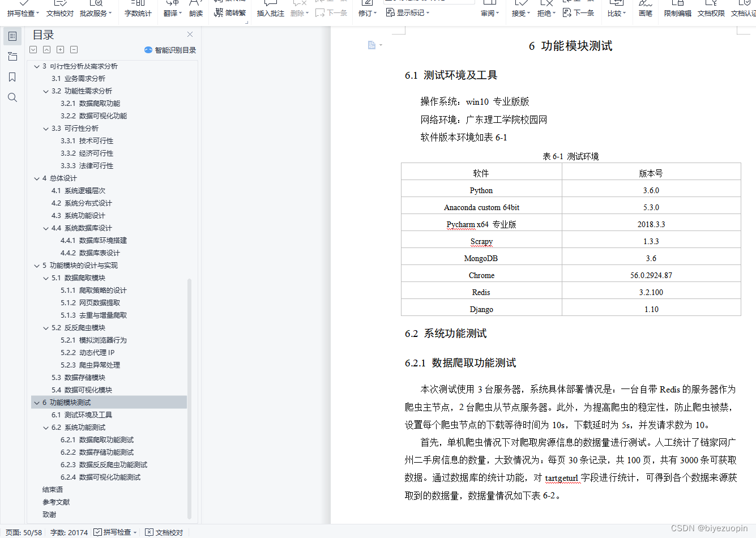The width and height of the screenshot is (756, 538).
Task: Click the '页面: 50/58' status bar entry
Action: [24, 532]
